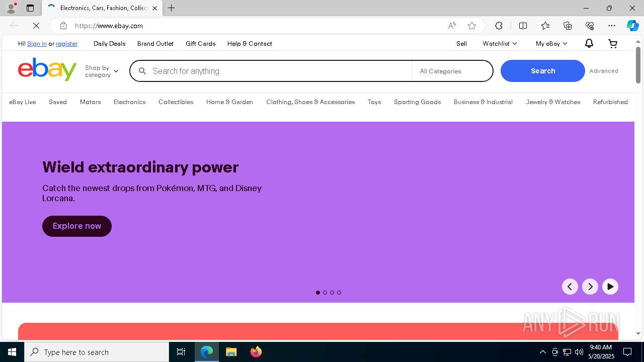Click the register link
The height and width of the screenshot is (362, 644).
[x=66, y=44]
